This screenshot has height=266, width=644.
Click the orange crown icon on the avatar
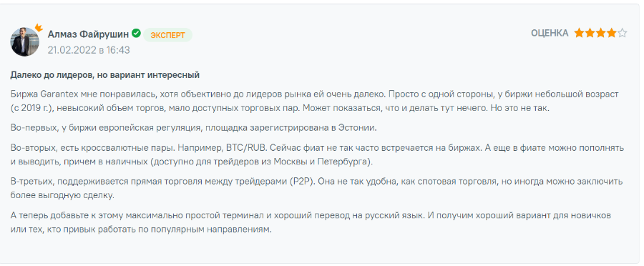[x=39, y=28]
